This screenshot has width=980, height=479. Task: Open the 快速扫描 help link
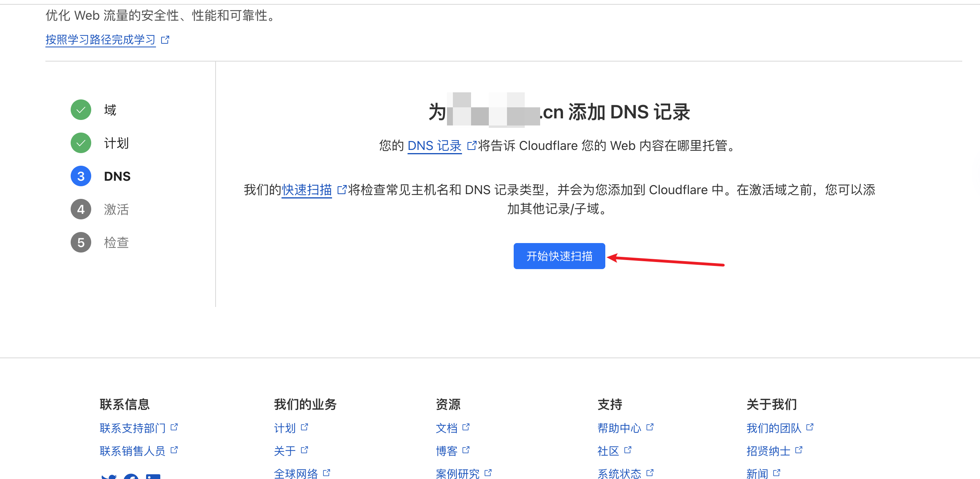(307, 190)
